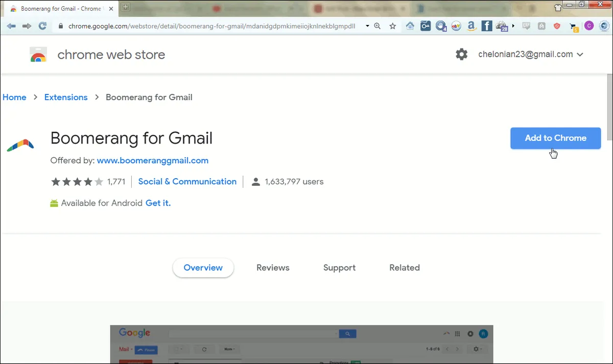Screen dimensions: 613x364
Task: Click the Home icon in the toolbar
Action: 410,26
